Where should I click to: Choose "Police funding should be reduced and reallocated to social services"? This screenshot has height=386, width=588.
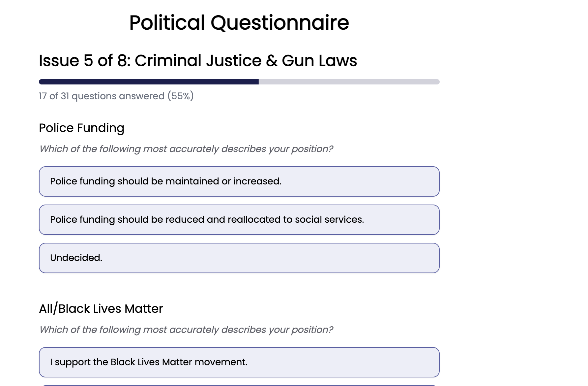tap(239, 220)
